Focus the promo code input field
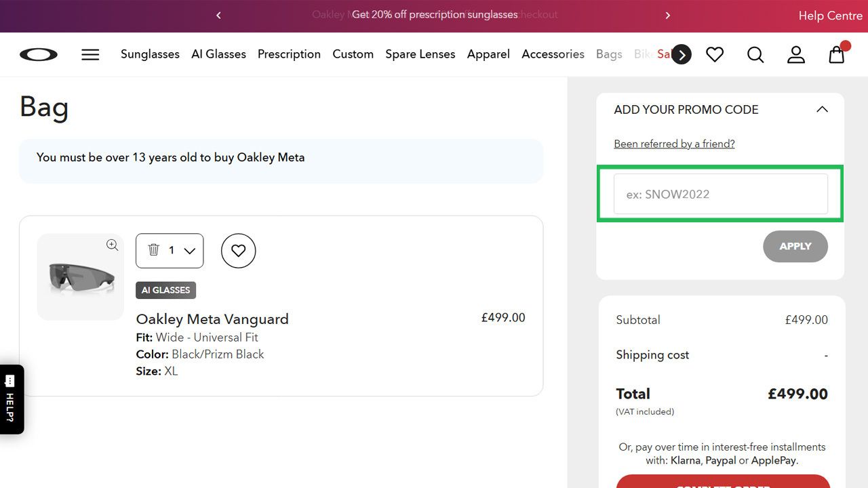Image resolution: width=868 pixels, height=488 pixels. pos(721,194)
